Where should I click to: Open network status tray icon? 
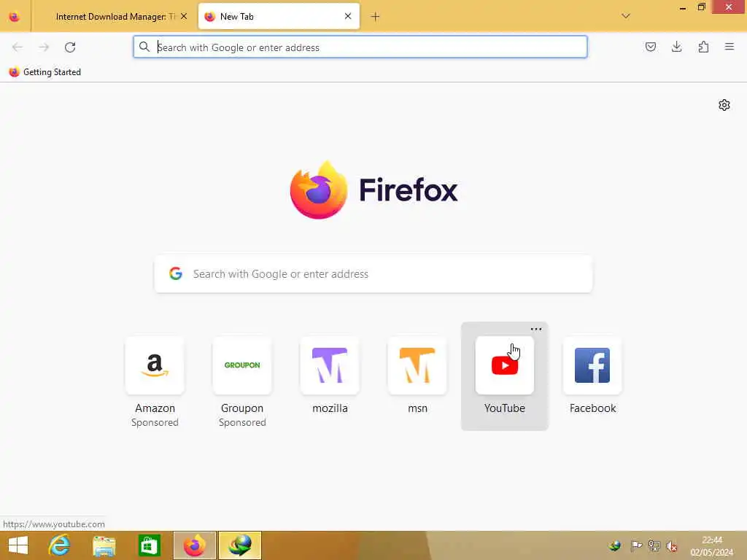[x=654, y=545]
